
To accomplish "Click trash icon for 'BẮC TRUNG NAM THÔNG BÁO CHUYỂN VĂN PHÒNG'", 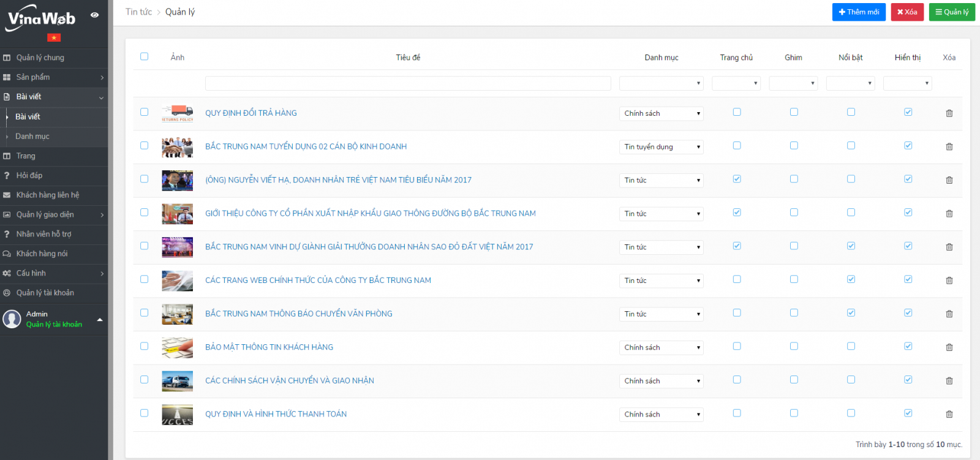I will pos(949,314).
